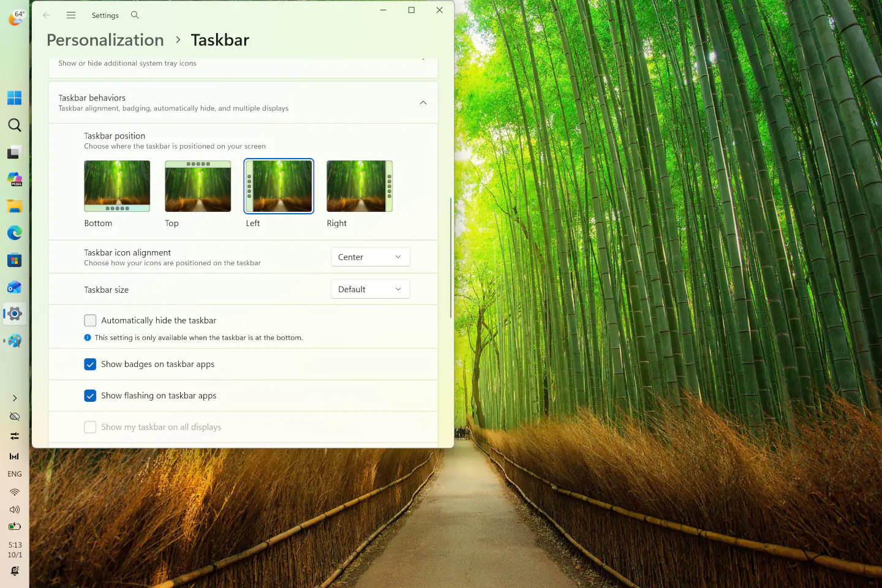Open Taskbar size Default dropdown
This screenshot has height=588, width=882.
pos(370,289)
